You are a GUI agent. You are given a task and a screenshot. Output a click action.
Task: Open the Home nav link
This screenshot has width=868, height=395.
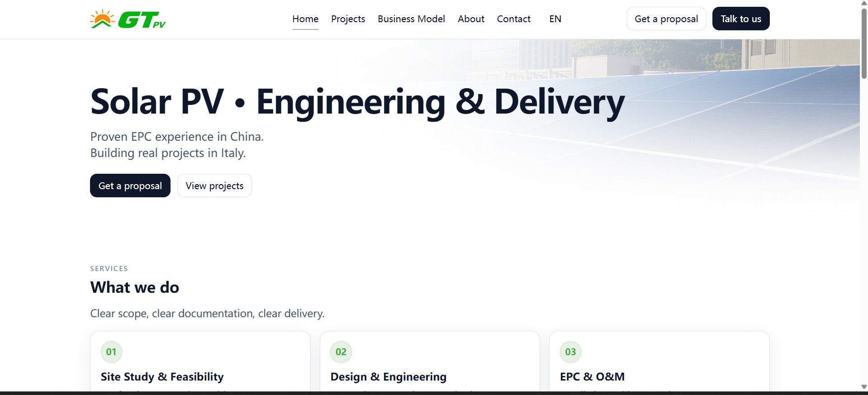[x=305, y=19]
